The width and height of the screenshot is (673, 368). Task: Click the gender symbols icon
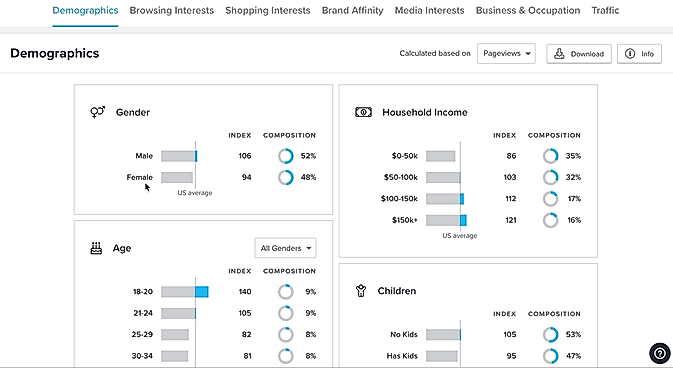pos(97,112)
